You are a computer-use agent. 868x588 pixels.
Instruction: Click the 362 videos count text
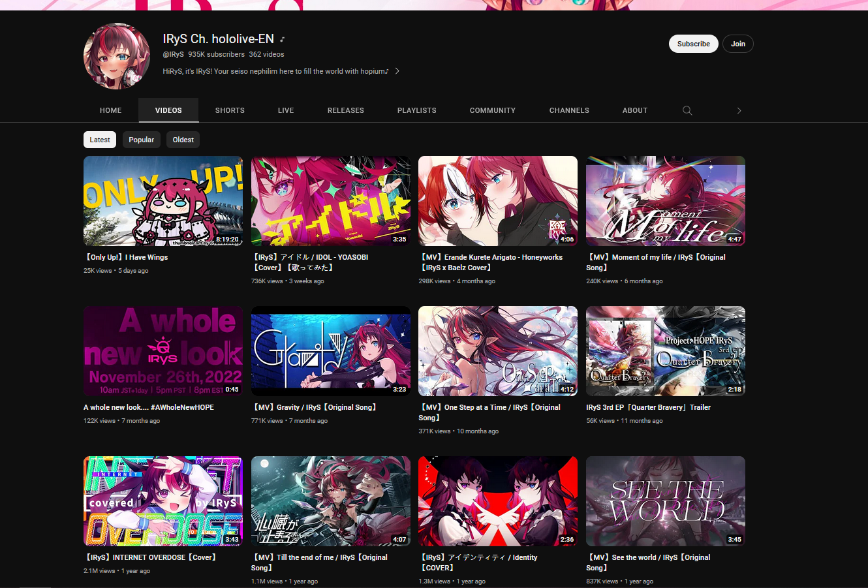[266, 54]
